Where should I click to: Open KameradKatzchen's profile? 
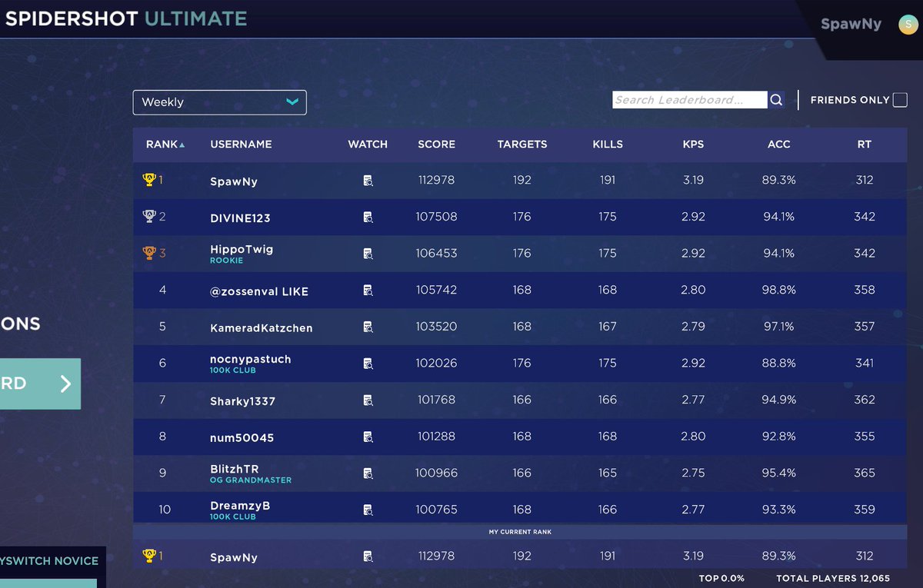pos(262,328)
